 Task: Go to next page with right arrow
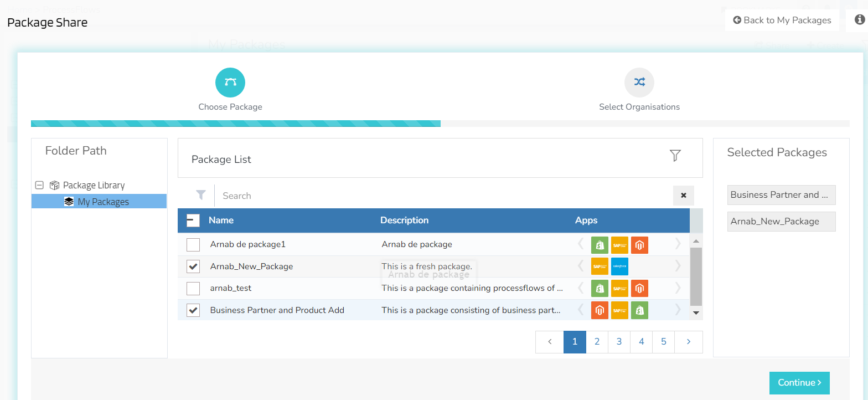[x=689, y=342]
